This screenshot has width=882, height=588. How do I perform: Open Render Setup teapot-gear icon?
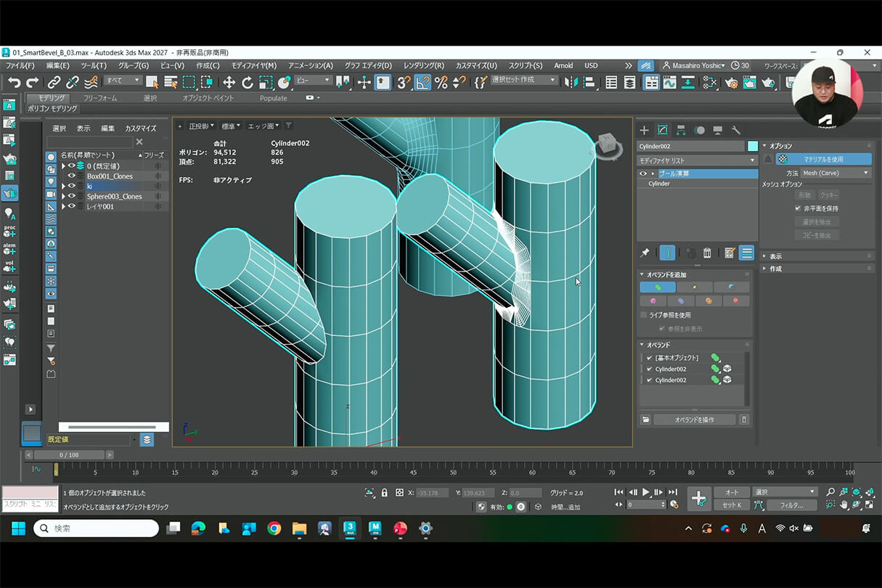coord(731,82)
